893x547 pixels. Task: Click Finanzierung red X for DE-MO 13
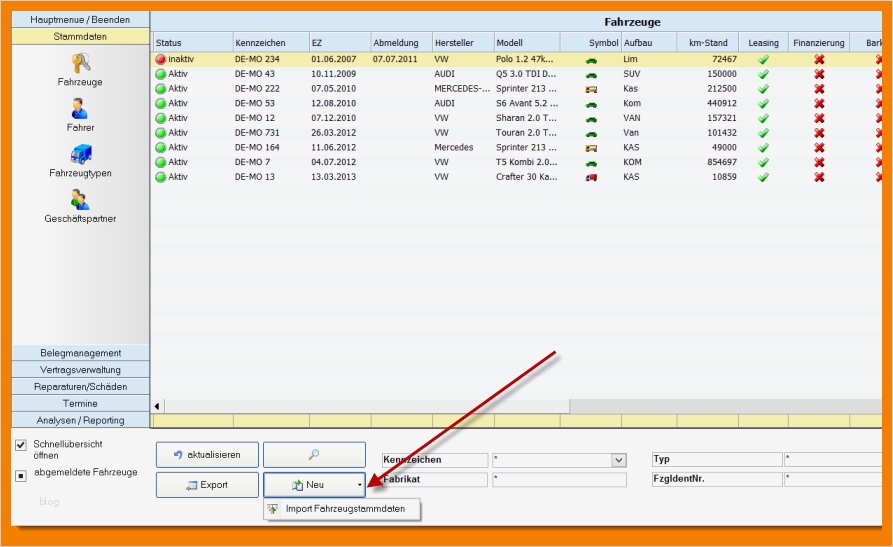coord(819,177)
